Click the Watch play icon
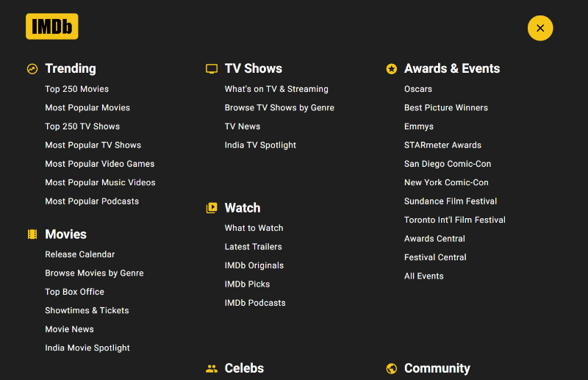The width and height of the screenshot is (588, 380). click(212, 208)
